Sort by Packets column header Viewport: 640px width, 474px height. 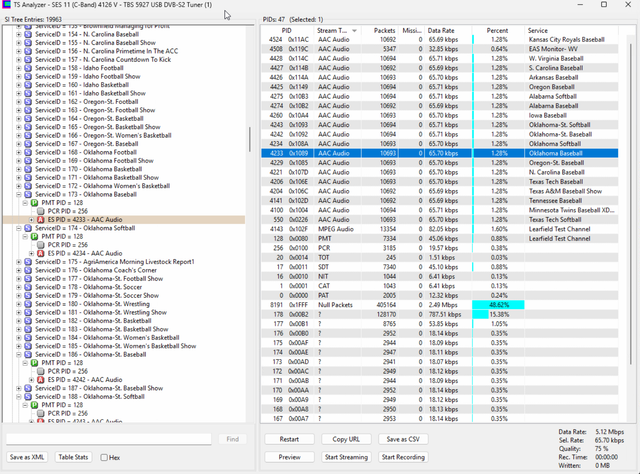[x=379, y=31]
